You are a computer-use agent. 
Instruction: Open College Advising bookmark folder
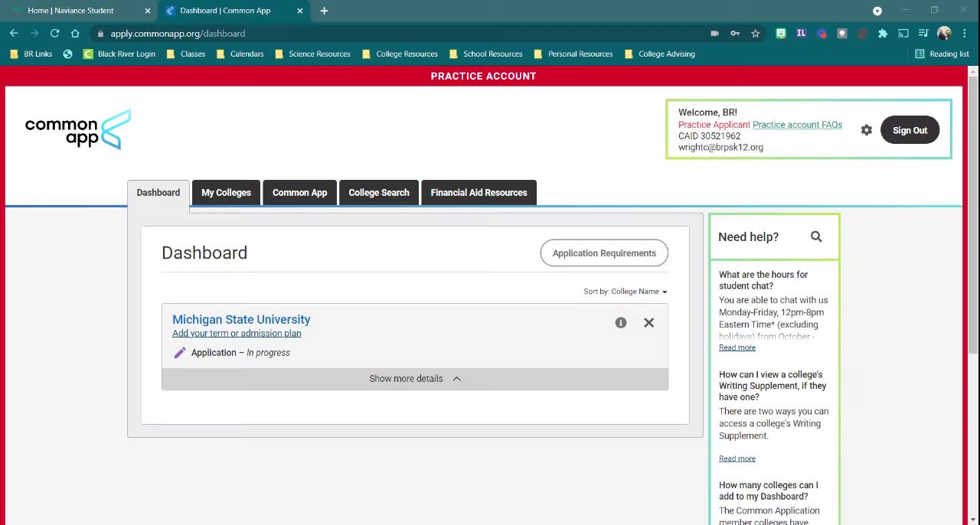(x=659, y=54)
